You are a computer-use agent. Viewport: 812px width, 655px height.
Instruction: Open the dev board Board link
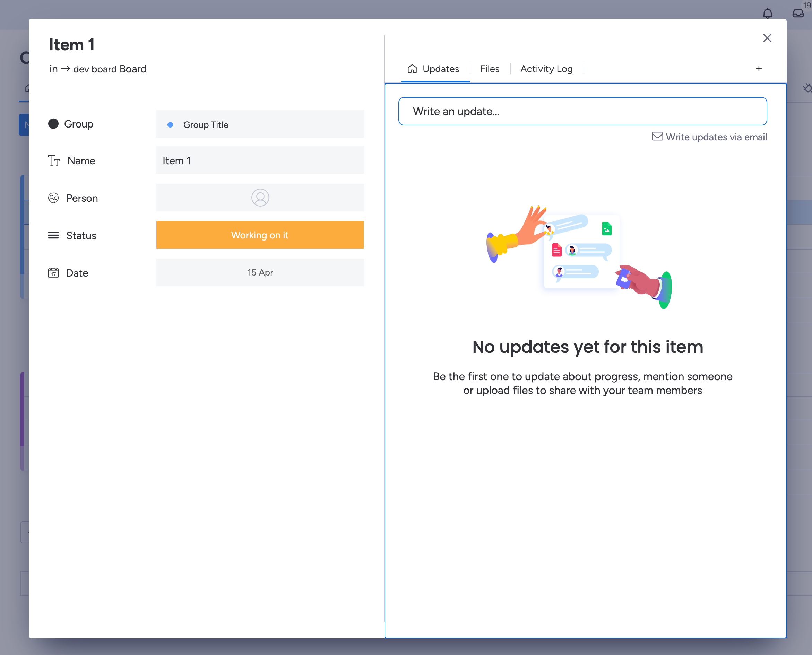click(110, 69)
